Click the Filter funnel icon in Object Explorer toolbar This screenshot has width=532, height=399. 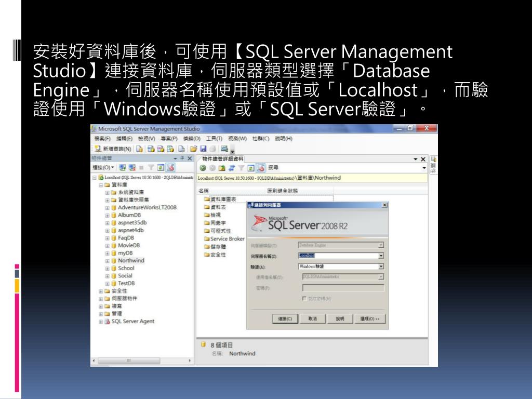pyautogui.click(x=151, y=167)
